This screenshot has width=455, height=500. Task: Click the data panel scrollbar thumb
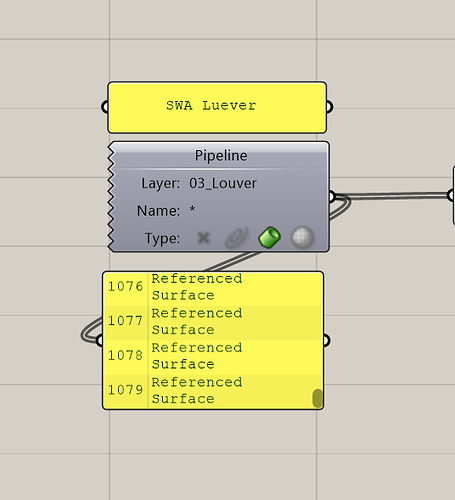[x=318, y=398]
